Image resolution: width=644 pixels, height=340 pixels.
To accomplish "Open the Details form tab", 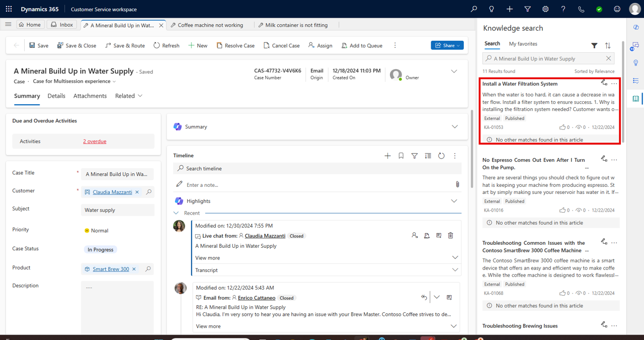I will click(x=56, y=96).
